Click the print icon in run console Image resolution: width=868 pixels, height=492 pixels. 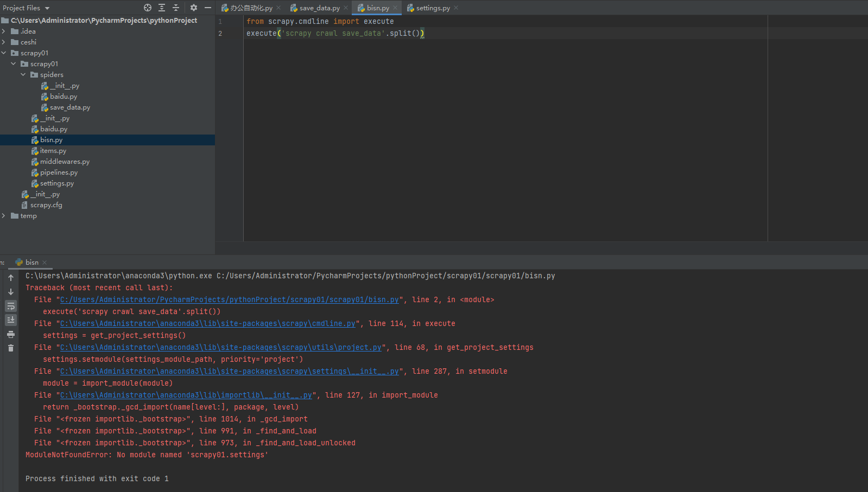click(11, 334)
